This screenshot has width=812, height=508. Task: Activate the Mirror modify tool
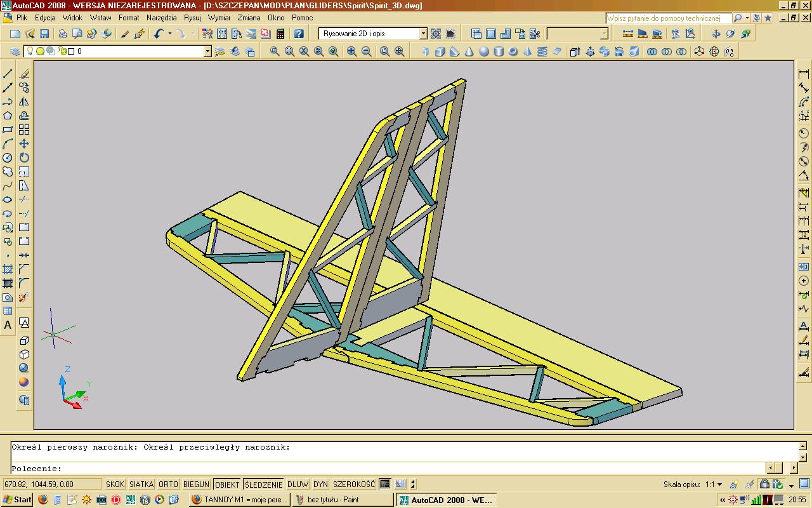click(24, 102)
